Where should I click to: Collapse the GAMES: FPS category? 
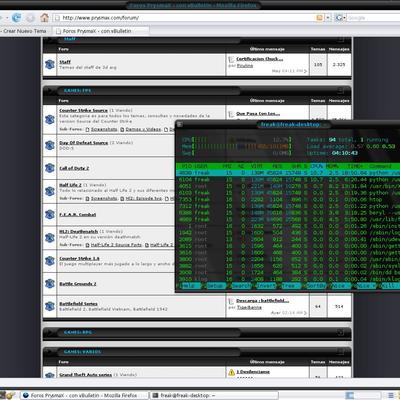340,90
